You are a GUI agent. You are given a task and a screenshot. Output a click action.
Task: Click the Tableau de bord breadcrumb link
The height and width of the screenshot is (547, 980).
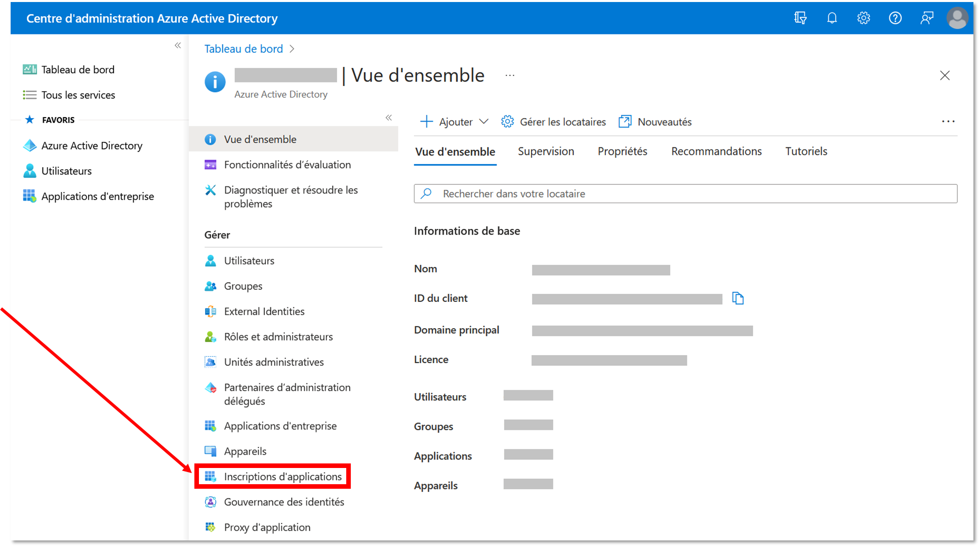pos(243,49)
